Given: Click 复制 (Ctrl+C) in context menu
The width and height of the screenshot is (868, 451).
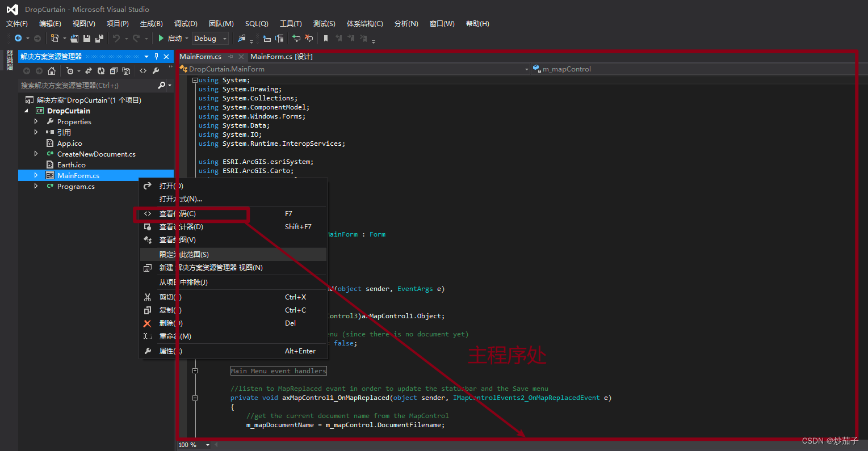Looking at the screenshot, I should [x=233, y=310].
